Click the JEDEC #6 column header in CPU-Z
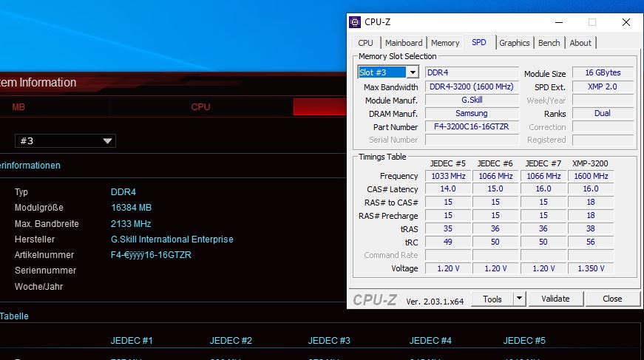The image size is (644, 360). (x=495, y=163)
